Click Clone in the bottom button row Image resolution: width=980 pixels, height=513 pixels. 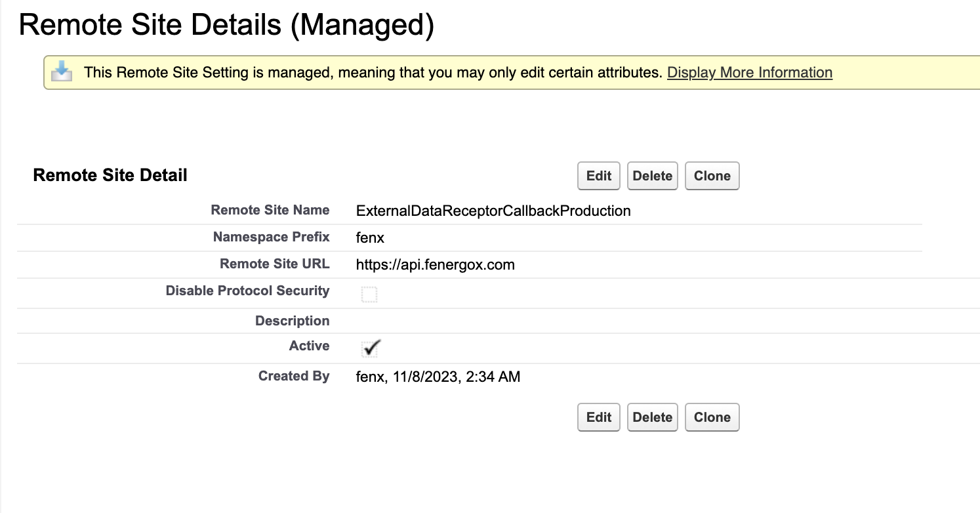[712, 417]
